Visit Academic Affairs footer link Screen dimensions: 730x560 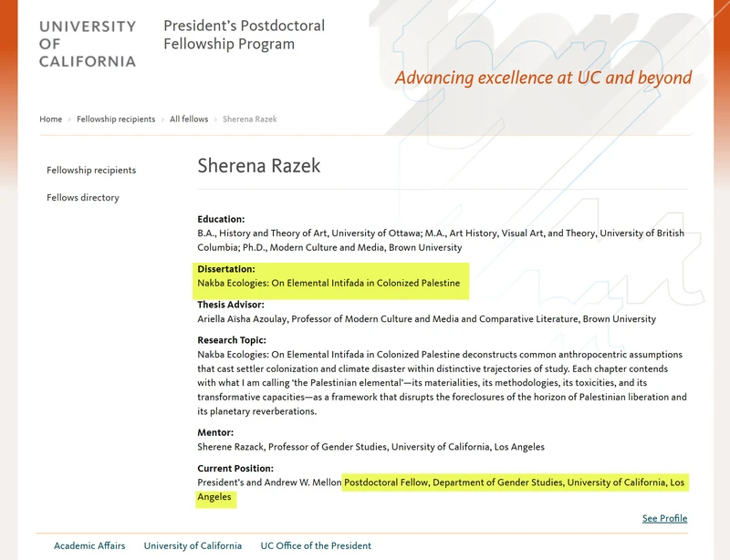click(x=89, y=545)
